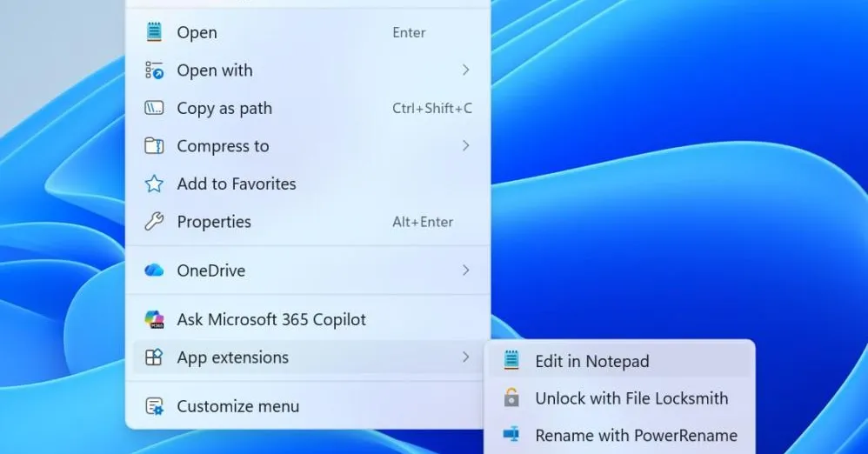Viewport: 868px width, 454px height.
Task: Select Unlock with File Locksmith
Action: point(619,398)
